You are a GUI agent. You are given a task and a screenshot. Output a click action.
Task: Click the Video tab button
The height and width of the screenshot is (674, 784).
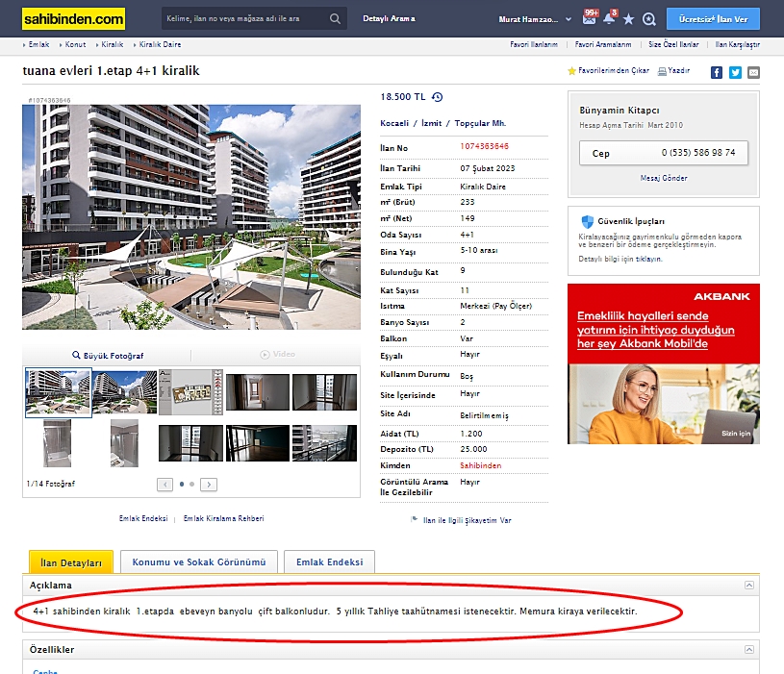tap(277, 354)
